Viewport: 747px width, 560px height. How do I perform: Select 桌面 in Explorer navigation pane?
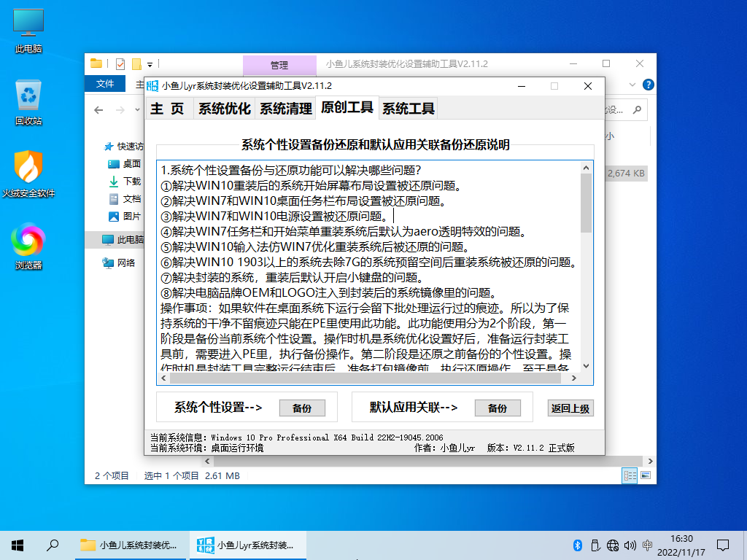click(124, 164)
